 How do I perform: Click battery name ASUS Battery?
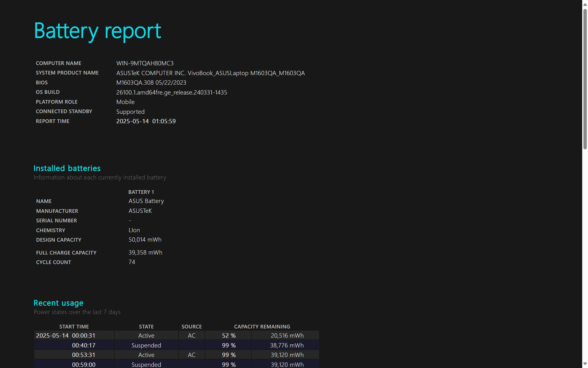click(146, 201)
